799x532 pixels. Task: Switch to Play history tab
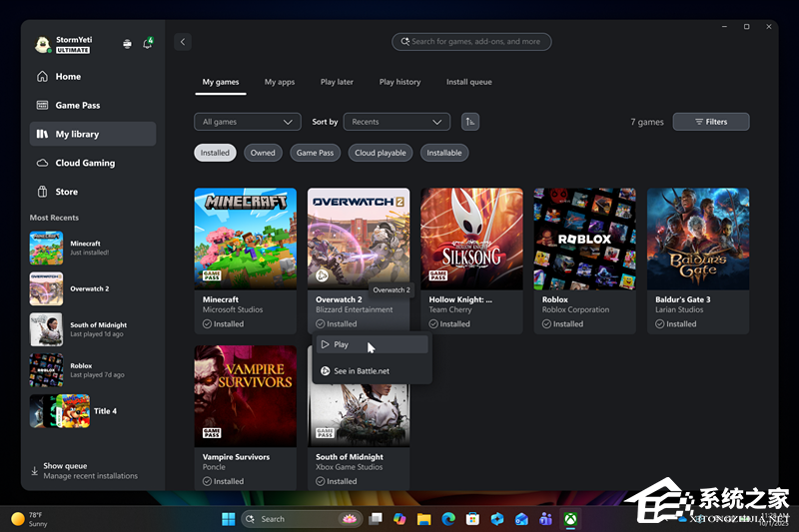tap(400, 82)
